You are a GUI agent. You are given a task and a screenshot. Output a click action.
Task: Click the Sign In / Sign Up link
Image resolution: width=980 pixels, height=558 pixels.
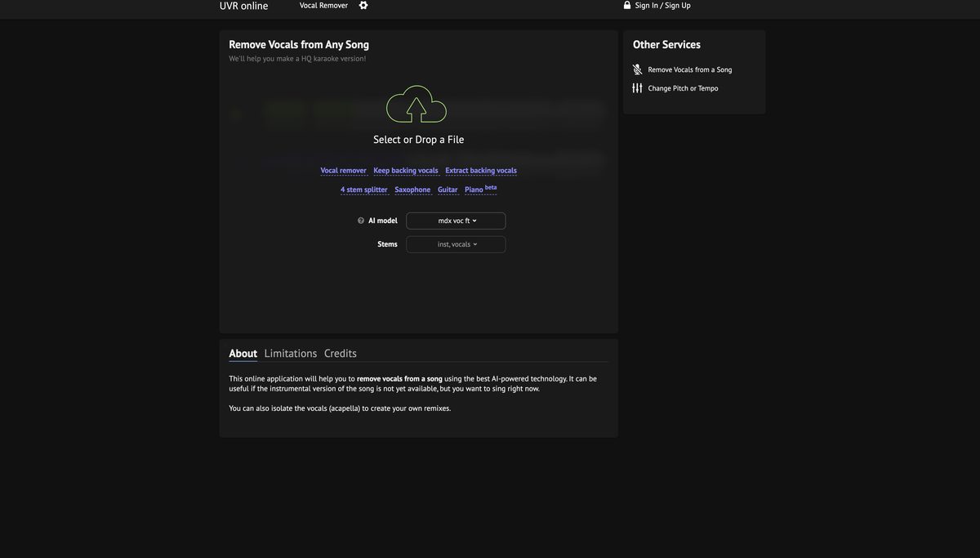click(662, 6)
